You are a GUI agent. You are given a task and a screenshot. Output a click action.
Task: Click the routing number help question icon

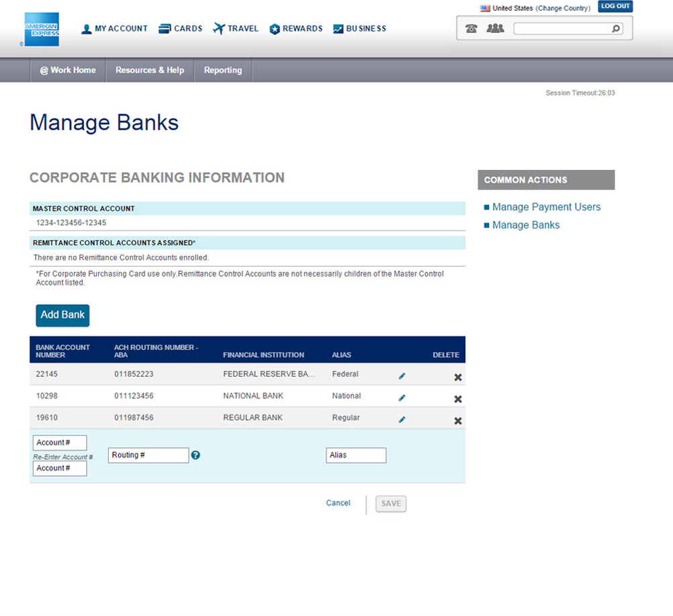coord(195,455)
